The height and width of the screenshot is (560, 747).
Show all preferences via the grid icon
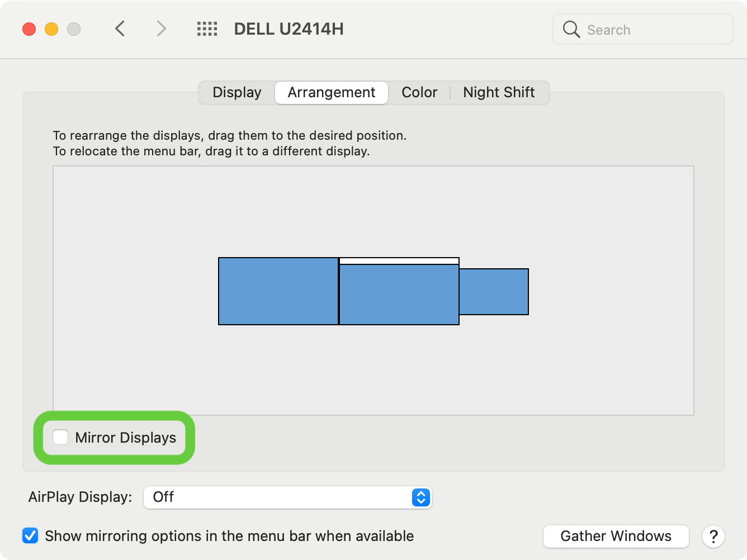[x=207, y=29]
